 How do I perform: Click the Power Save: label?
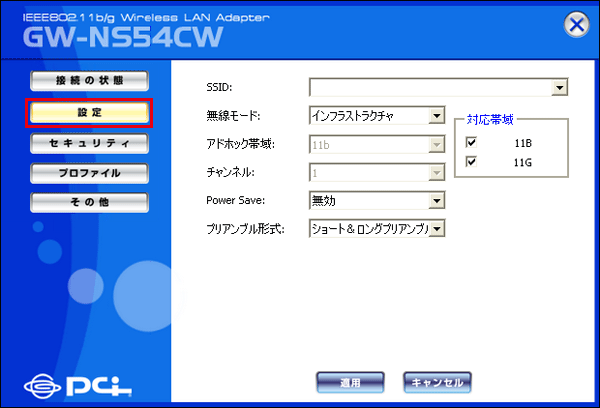tap(235, 200)
